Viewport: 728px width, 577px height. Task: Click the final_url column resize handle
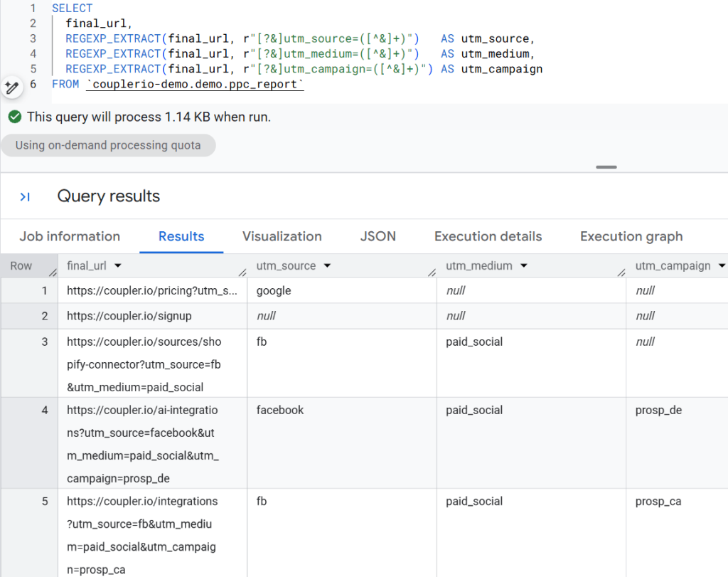tap(242, 272)
